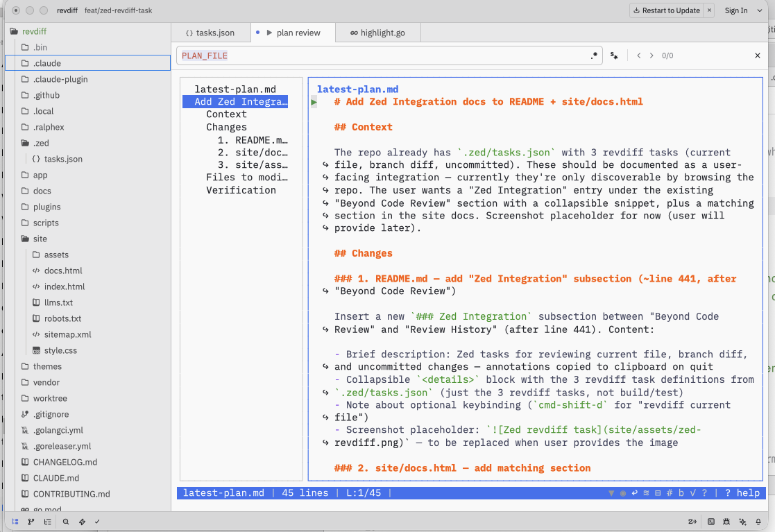Click the diagnostics check icon in bottom toolbar
Viewport: 775px width, 532px height.
97,522
